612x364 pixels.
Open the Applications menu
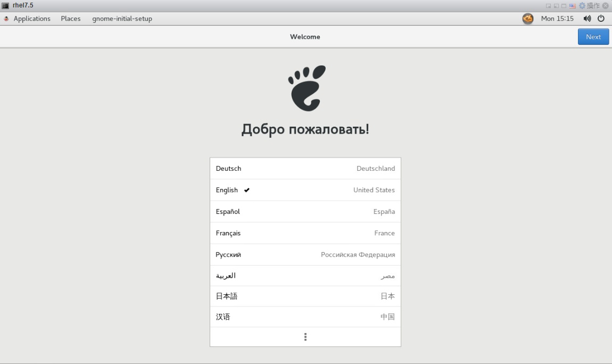31,18
